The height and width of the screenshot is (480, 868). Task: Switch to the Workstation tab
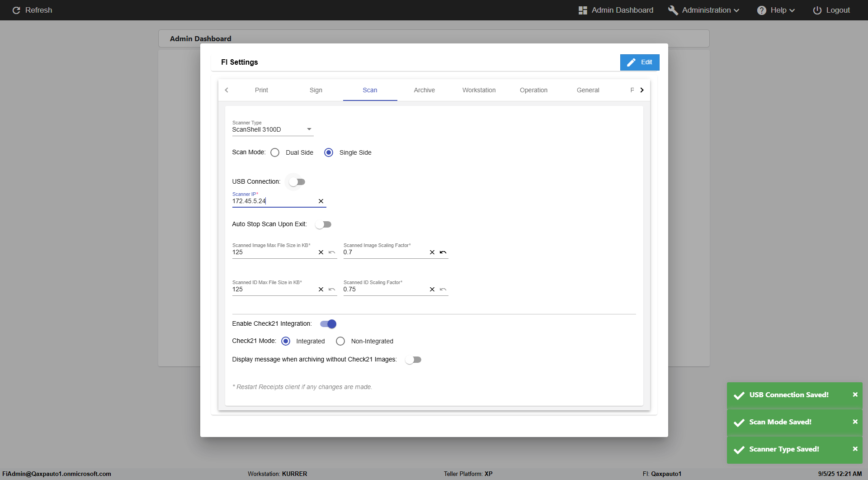[x=479, y=90]
